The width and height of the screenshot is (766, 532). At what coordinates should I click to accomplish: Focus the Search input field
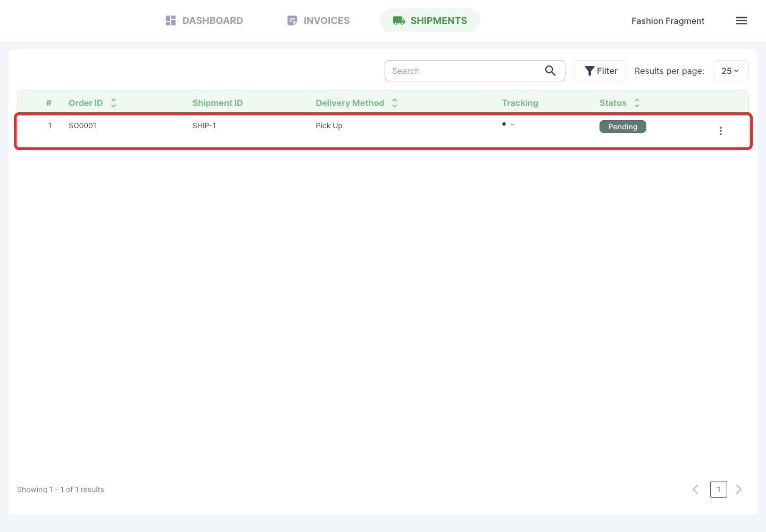click(475, 71)
